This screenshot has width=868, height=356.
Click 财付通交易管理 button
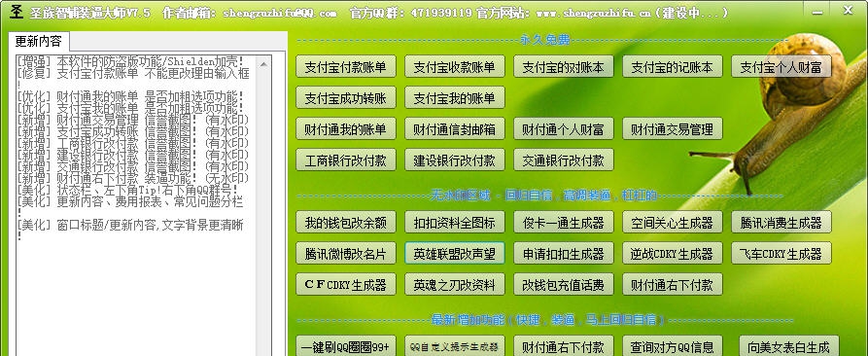pos(672,129)
